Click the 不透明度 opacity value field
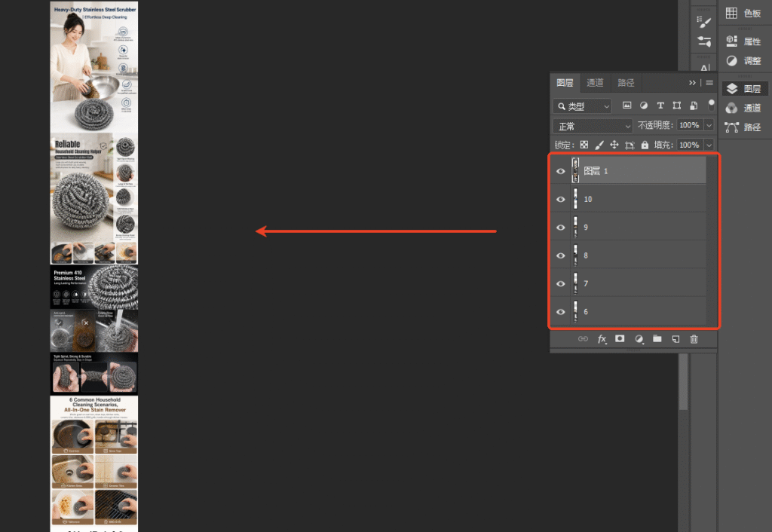Image resolution: width=772 pixels, height=532 pixels. pos(691,126)
